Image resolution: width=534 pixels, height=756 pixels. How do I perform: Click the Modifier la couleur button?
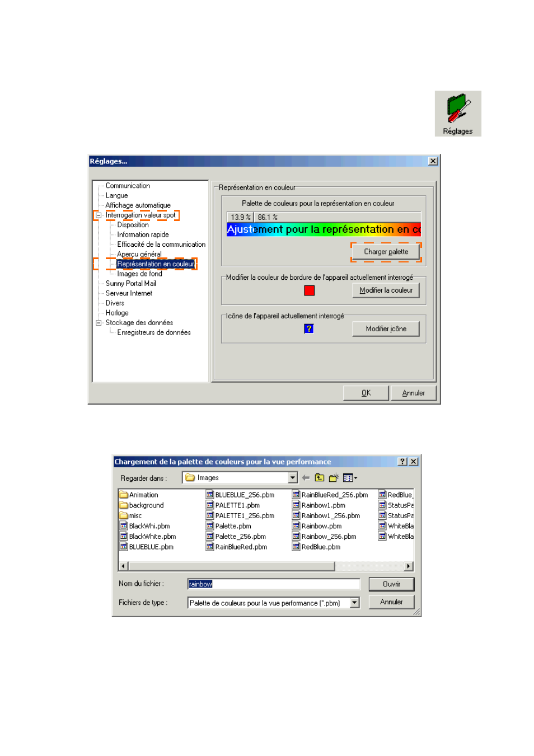coord(386,290)
